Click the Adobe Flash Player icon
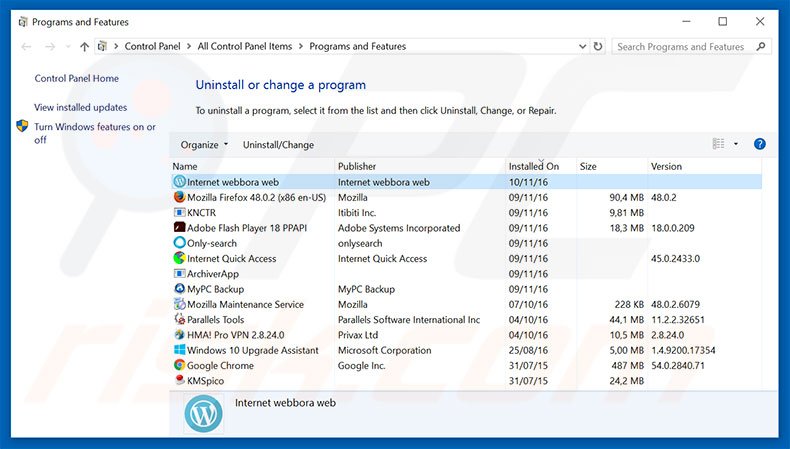Image resolution: width=790 pixels, height=449 pixels. [x=179, y=227]
